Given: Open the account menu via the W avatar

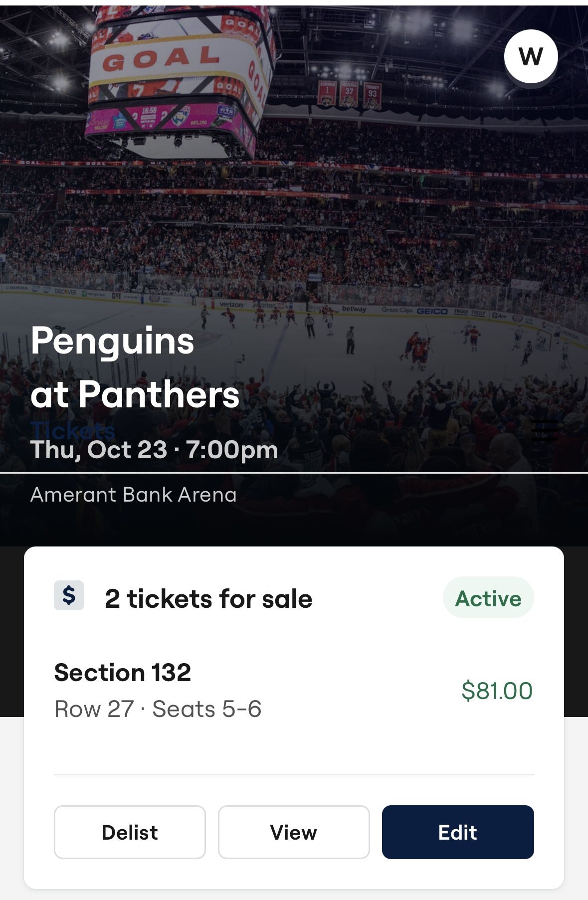Looking at the screenshot, I should tap(531, 57).
